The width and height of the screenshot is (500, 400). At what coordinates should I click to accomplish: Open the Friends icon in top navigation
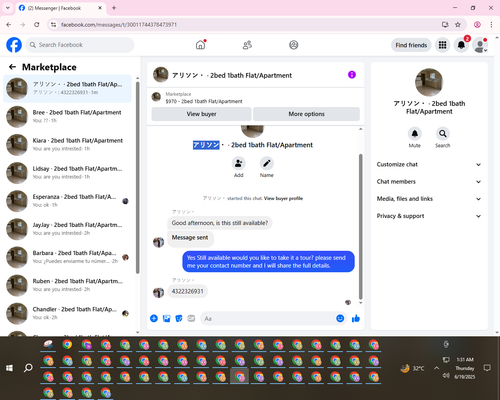[247, 45]
